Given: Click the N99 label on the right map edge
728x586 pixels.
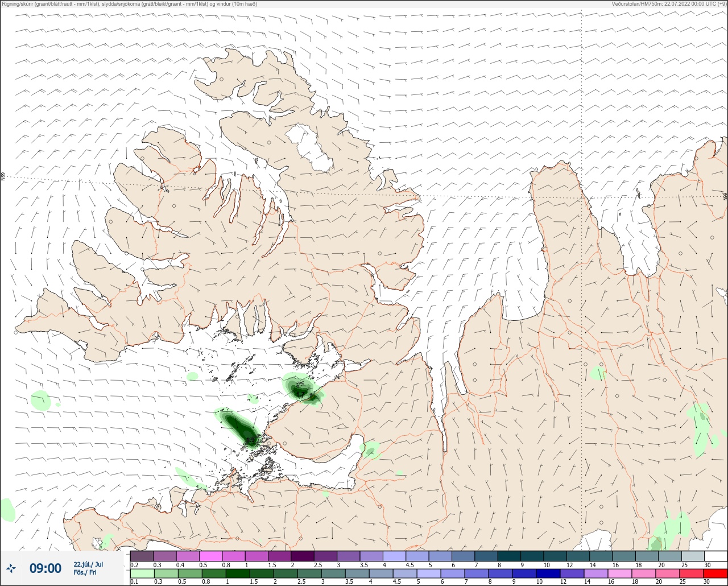Looking at the screenshot, I should tap(725, 196).
